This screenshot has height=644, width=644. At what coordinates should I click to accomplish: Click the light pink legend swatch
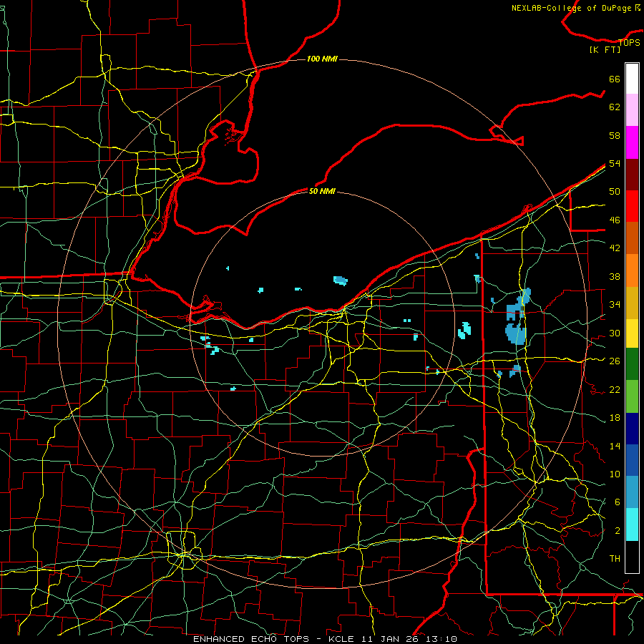(x=632, y=110)
